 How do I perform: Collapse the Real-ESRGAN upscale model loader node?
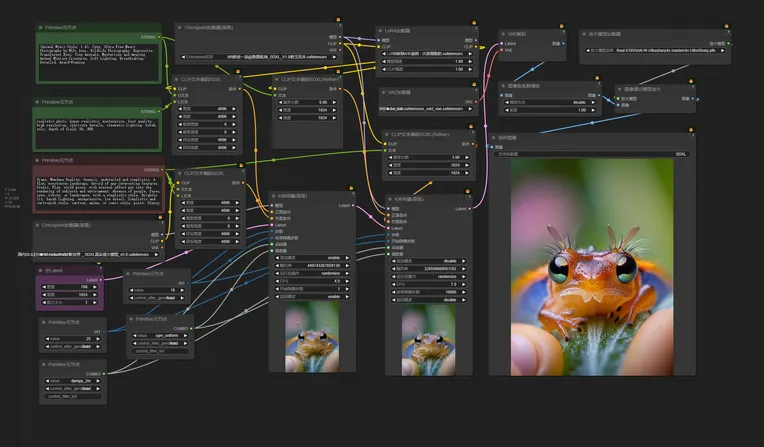coord(584,34)
